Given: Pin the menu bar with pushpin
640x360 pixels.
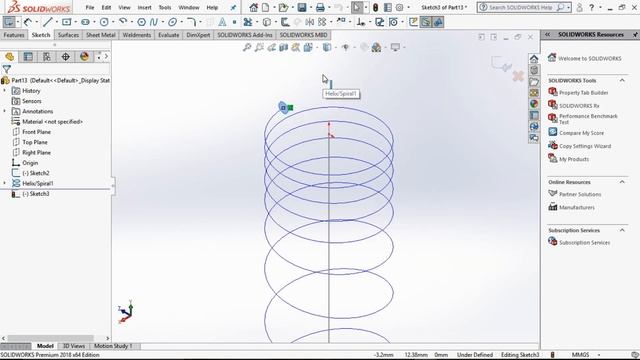Looking at the screenshot, I should click(233, 7).
